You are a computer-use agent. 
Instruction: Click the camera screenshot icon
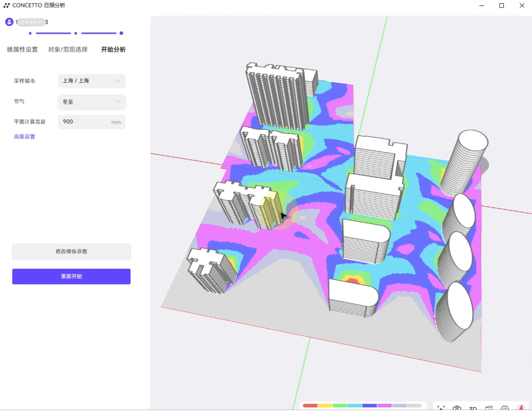[x=457, y=408]
